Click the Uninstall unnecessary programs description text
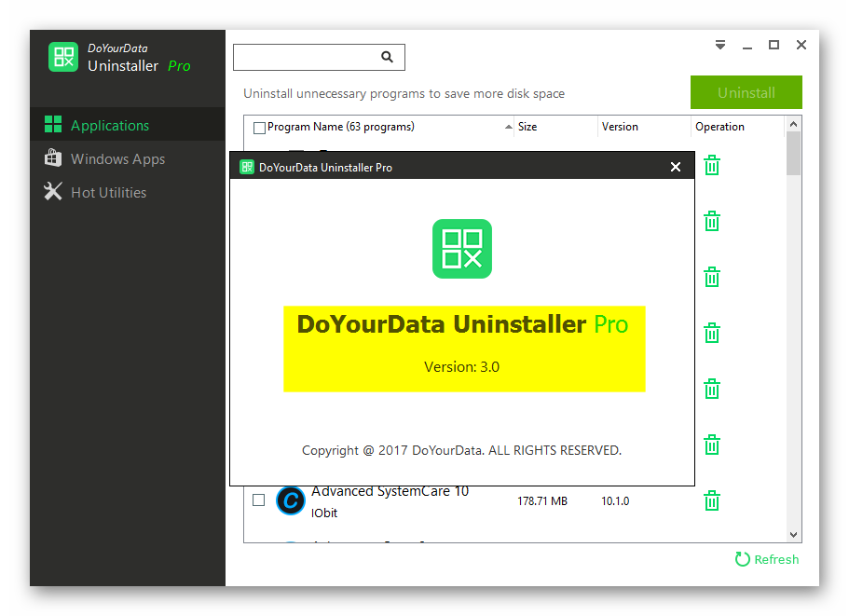The width and height of the screenshot is (849, 616). pos(404,93)
